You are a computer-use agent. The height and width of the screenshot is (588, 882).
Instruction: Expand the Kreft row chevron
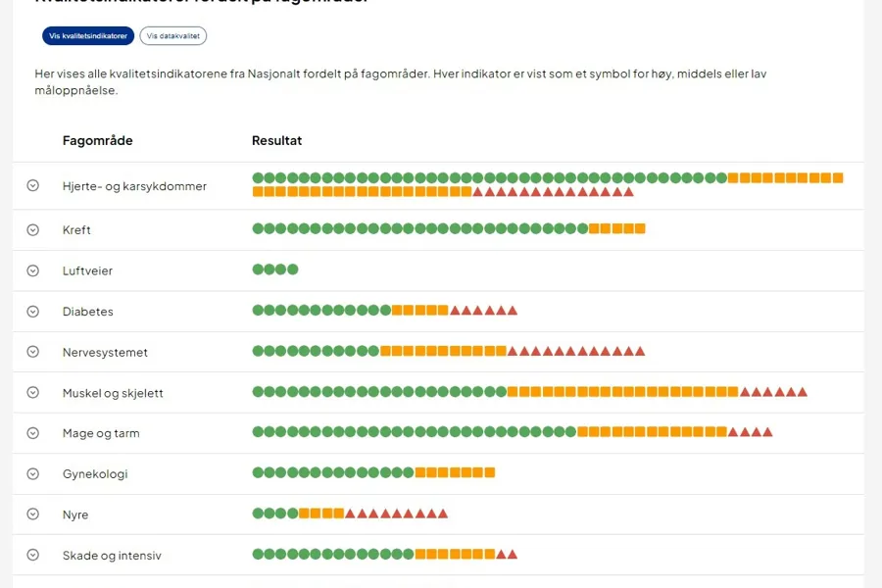coord(32,230)
